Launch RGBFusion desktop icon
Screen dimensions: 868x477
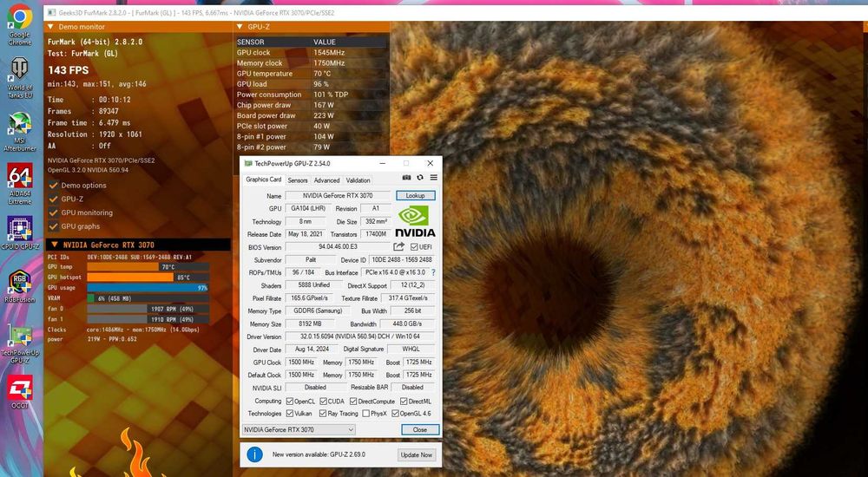(19, 285)
